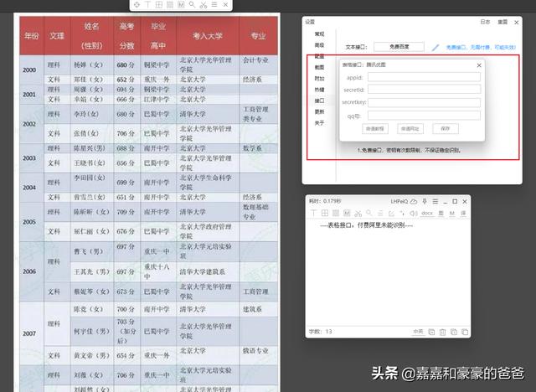Click the 709 分 score cell

pyautogui.click(x=126, y=212)
